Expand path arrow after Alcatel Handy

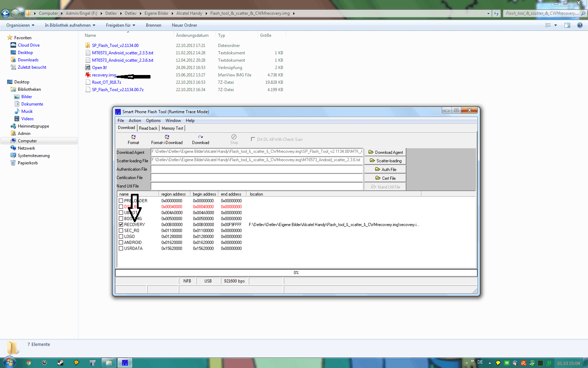point(206,13)
